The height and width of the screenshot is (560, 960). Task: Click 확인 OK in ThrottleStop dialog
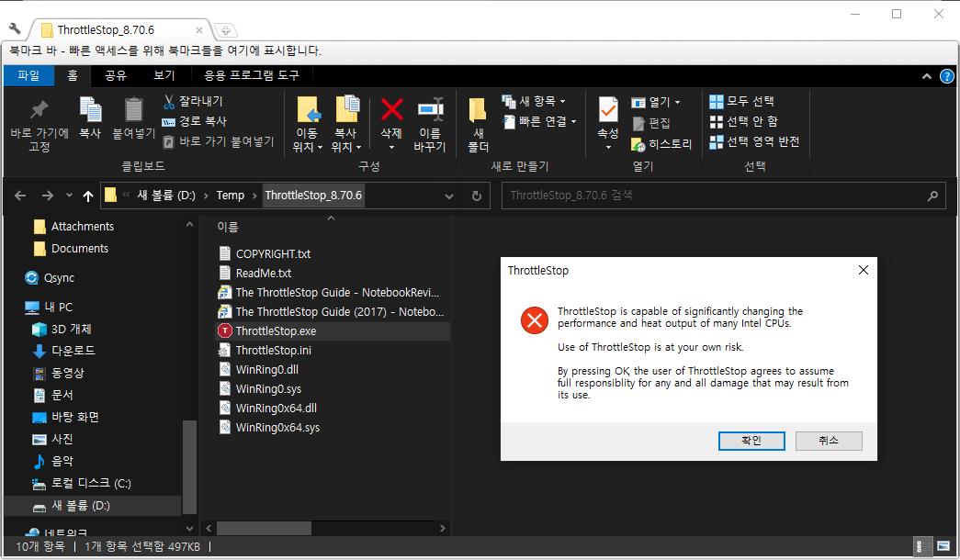click(751, 441)
